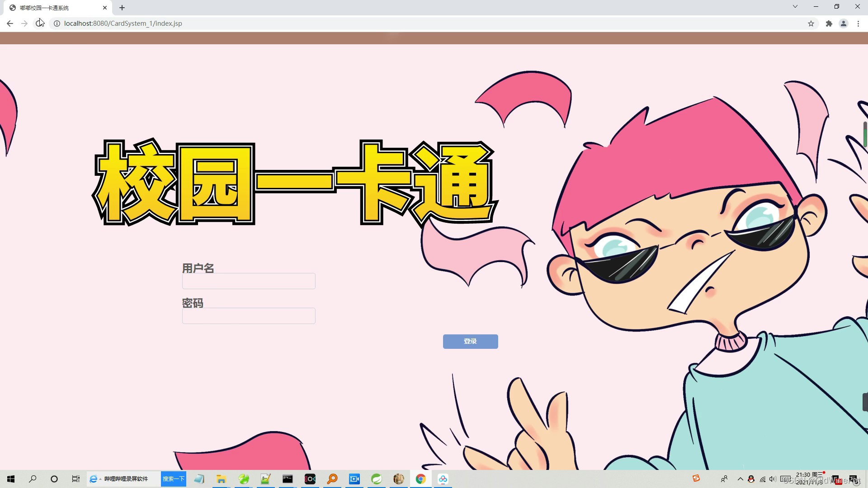This screenshot has height=488, width=868.
Task: Click 搜索一下 button in taskbar
Action: point(174,479)
